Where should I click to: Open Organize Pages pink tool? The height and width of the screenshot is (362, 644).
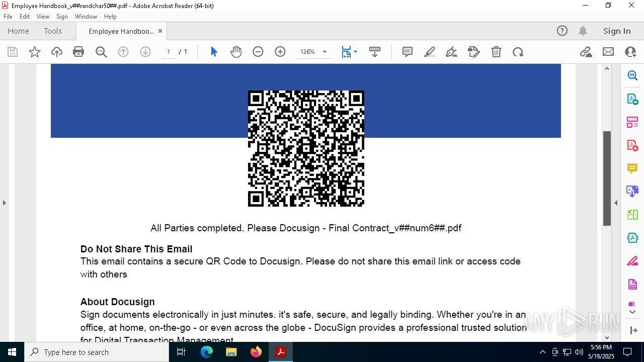pos(632,122)
